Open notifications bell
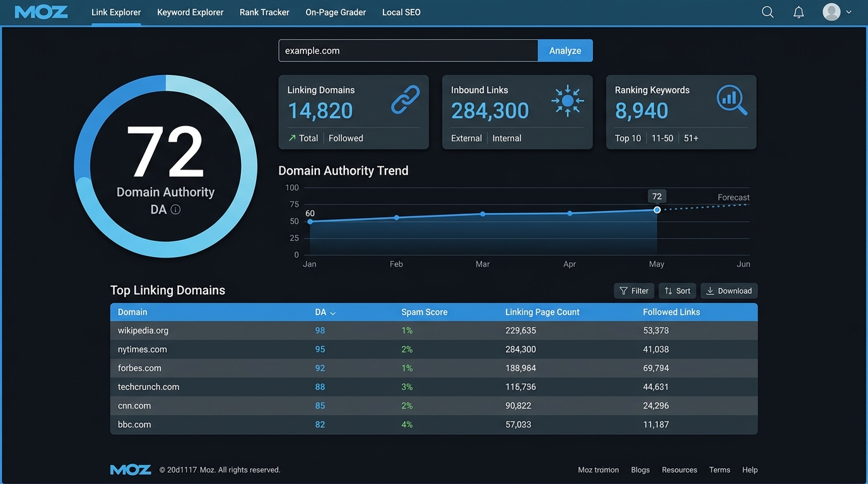 coord(799,12)
